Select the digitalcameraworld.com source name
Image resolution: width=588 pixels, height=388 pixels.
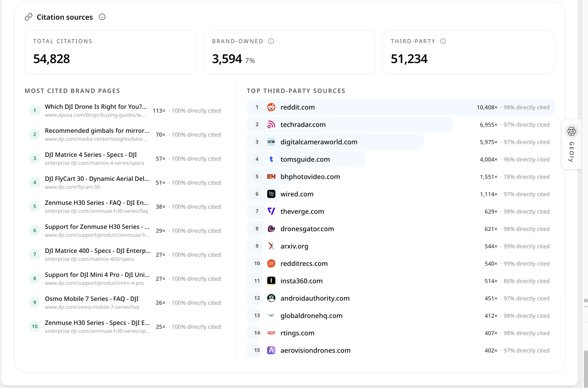(319, 142)
